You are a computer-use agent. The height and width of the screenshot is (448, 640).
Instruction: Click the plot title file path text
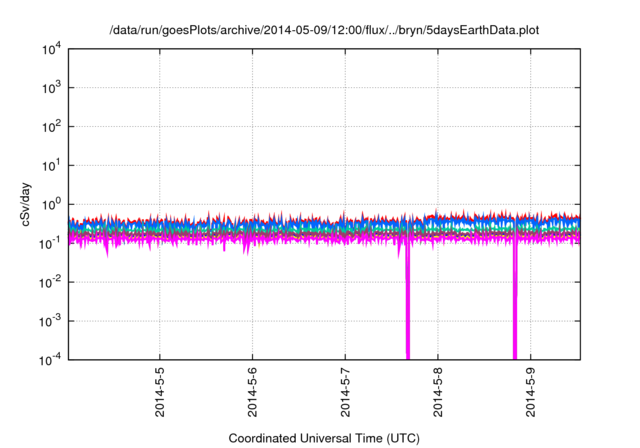(324, 30)
